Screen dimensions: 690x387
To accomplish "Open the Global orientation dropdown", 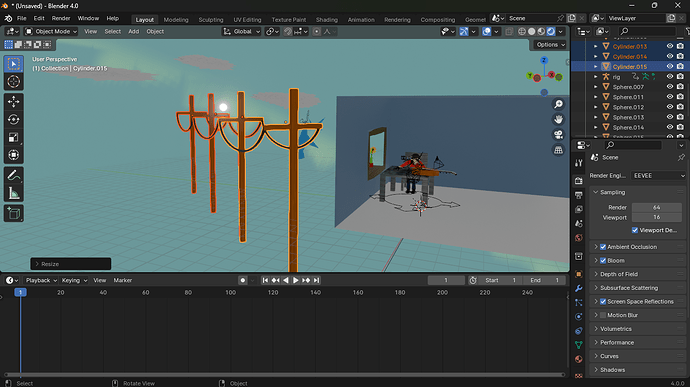I will pyautogui.click(x=242, y=32).
